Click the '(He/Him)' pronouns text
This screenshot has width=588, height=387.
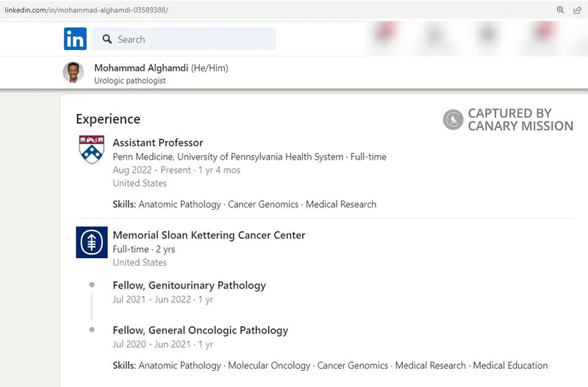coord(209,68)
